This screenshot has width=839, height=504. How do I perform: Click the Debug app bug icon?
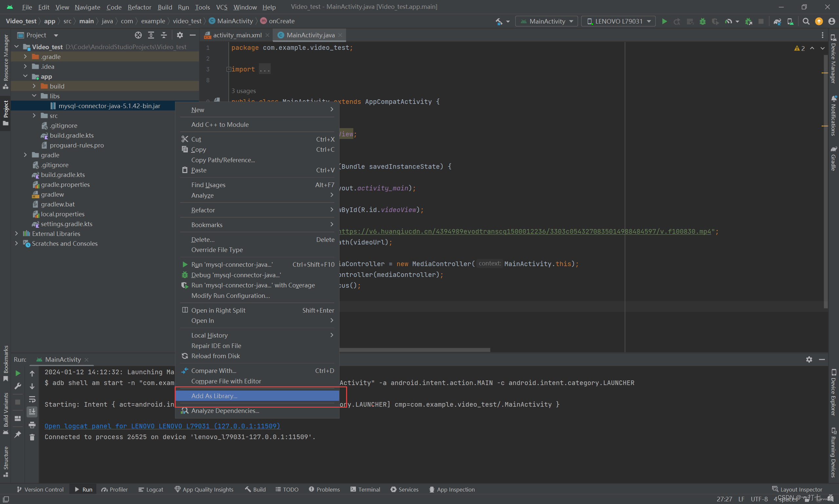[702, 21]
